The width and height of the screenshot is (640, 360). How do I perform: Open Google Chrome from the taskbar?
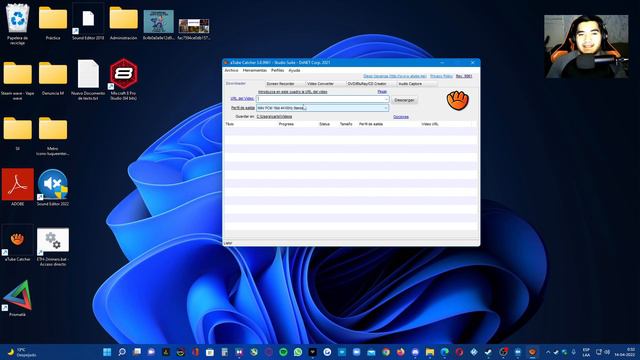coord(386,352)
